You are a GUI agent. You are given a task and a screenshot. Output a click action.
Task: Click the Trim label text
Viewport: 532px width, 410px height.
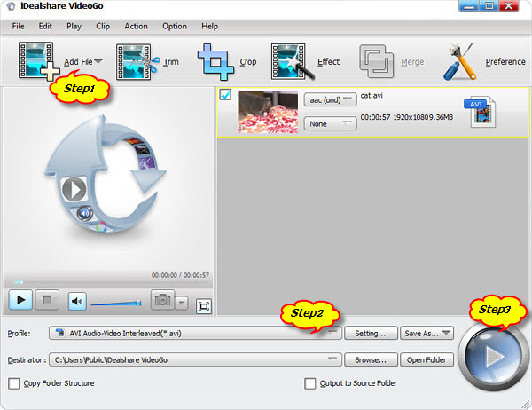tap(171, 62)
